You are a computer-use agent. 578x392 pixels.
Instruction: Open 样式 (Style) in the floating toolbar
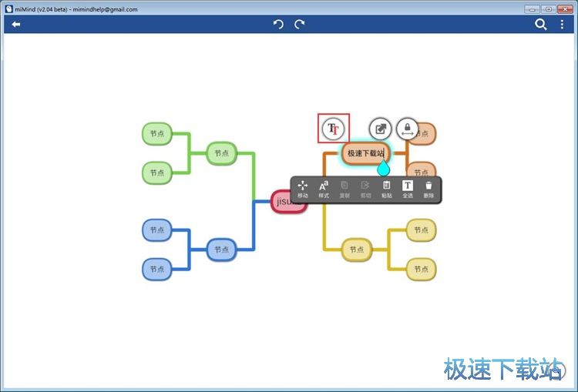tap(324, 189)
